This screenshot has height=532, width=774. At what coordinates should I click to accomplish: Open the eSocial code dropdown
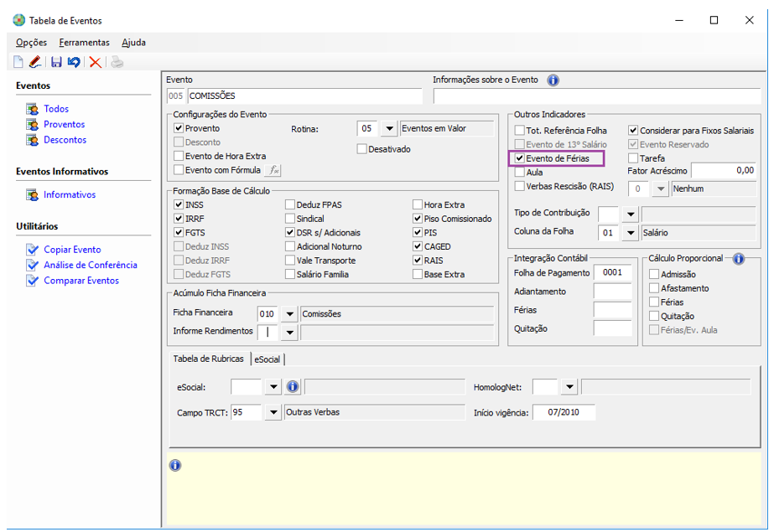tap(273, 387)
